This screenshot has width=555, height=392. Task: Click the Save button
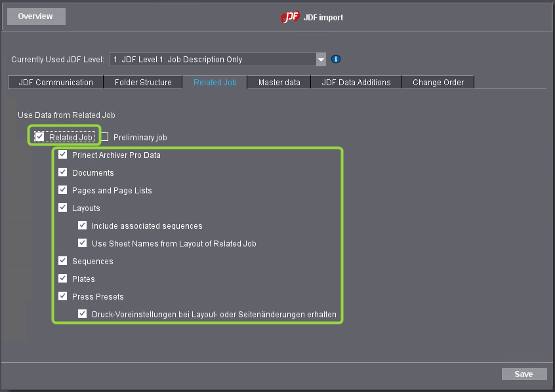point(524,374)
